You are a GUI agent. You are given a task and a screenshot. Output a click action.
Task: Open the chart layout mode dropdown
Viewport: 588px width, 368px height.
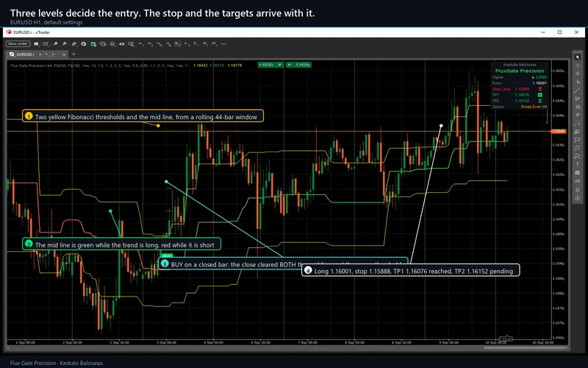pyautogui.click(x=36, y=44)
